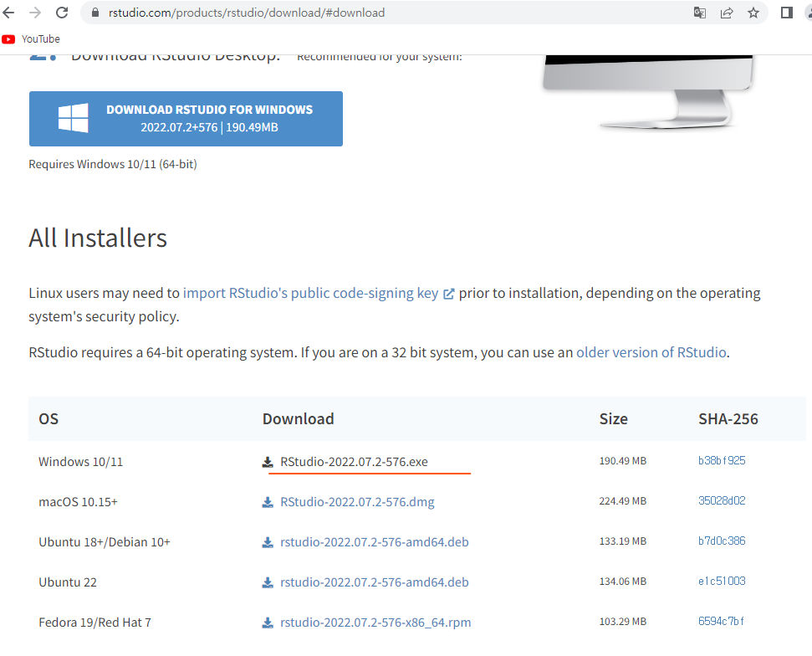
Task: Bookmark this page with the star icon
Action: click(x=753, y=13)
